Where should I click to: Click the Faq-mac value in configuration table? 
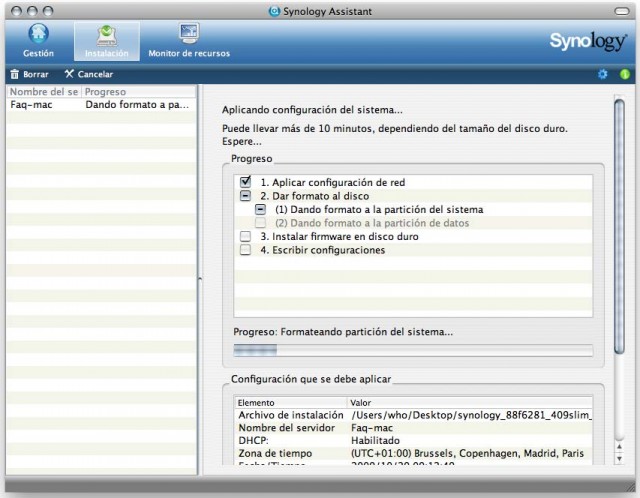pos(372,428)
